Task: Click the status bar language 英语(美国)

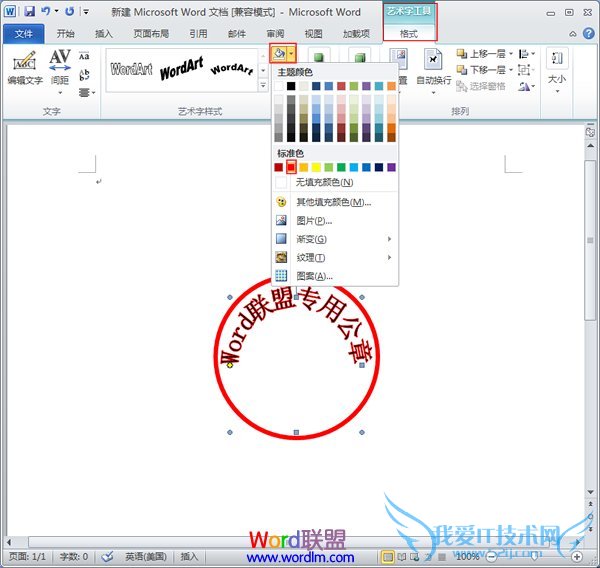Action: [145, 556]
